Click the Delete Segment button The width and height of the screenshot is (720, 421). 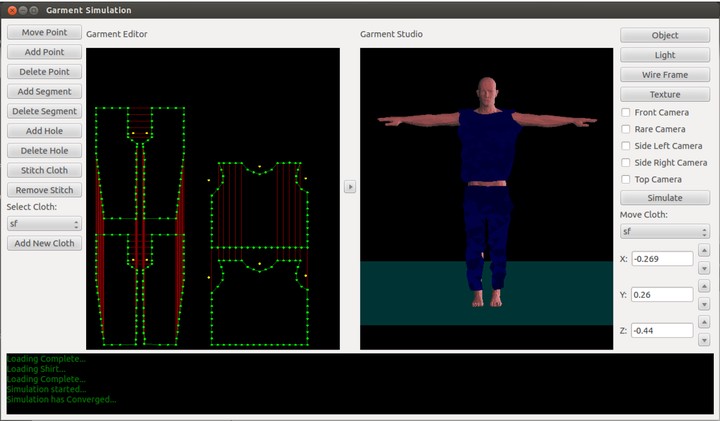tap(45, 112)
